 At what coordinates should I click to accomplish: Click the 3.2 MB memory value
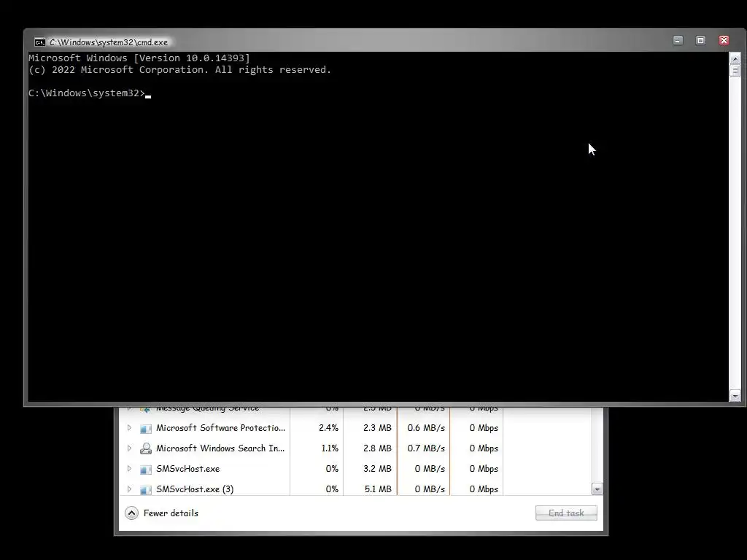pyautogui.click(x=377, y=469)
